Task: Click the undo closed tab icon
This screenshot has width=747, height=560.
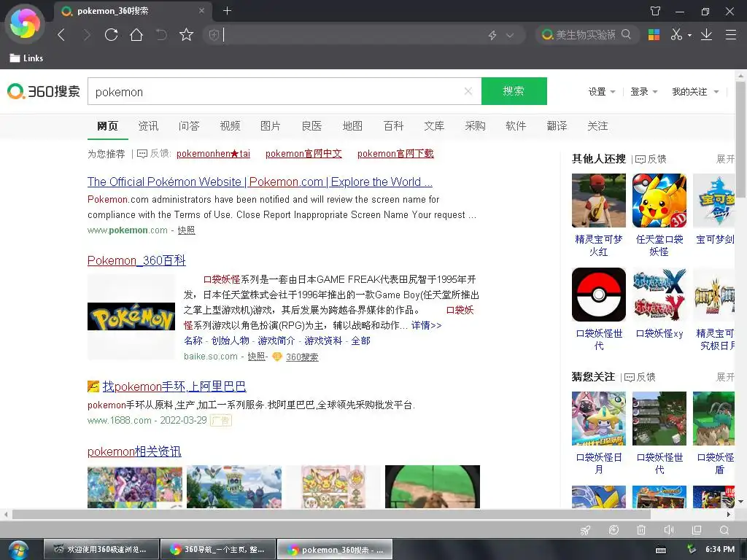Action: point(161,35)
